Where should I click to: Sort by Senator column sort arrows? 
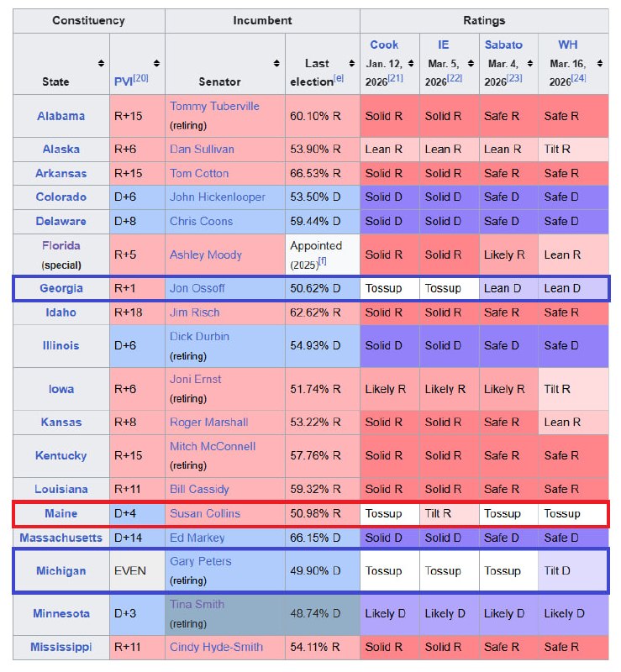point(276,63)
